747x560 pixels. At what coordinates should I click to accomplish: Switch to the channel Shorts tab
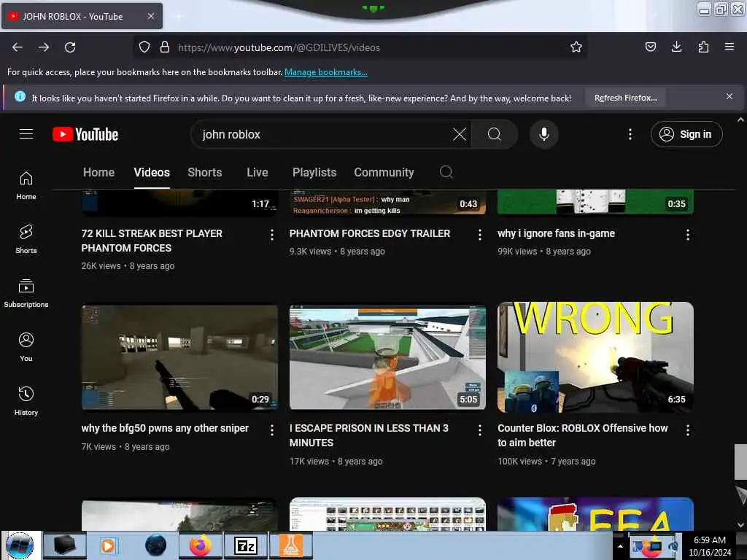(205, 172)
